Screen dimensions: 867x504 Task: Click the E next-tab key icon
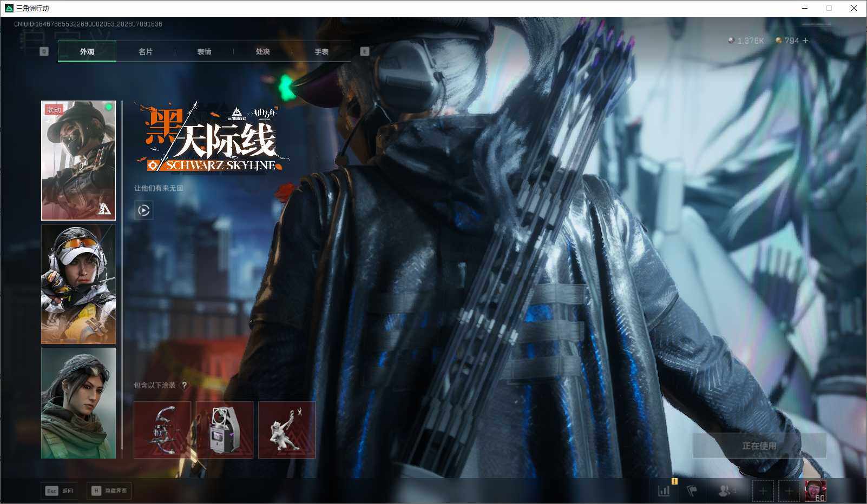coord(365,51)
